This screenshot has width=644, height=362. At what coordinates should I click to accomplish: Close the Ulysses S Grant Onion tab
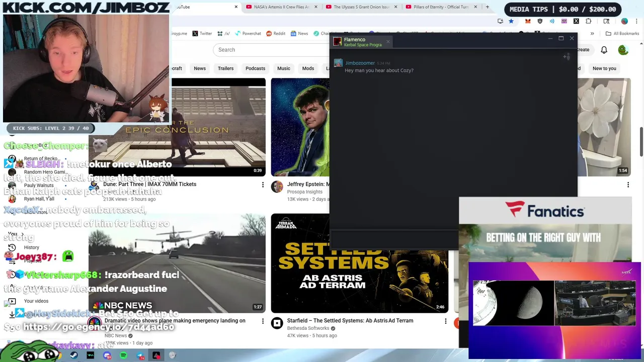[x=396, y=7]
